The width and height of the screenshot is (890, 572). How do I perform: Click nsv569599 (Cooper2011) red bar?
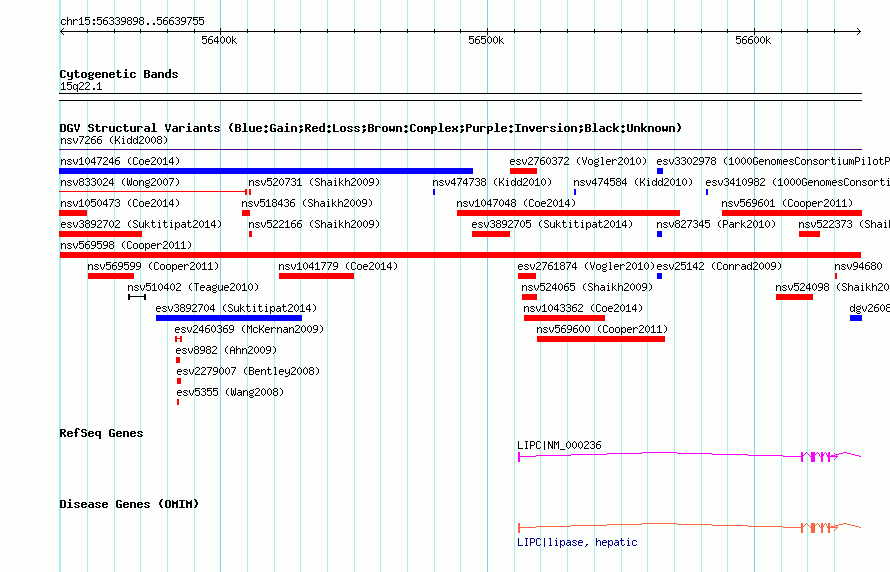click(111, 276)
